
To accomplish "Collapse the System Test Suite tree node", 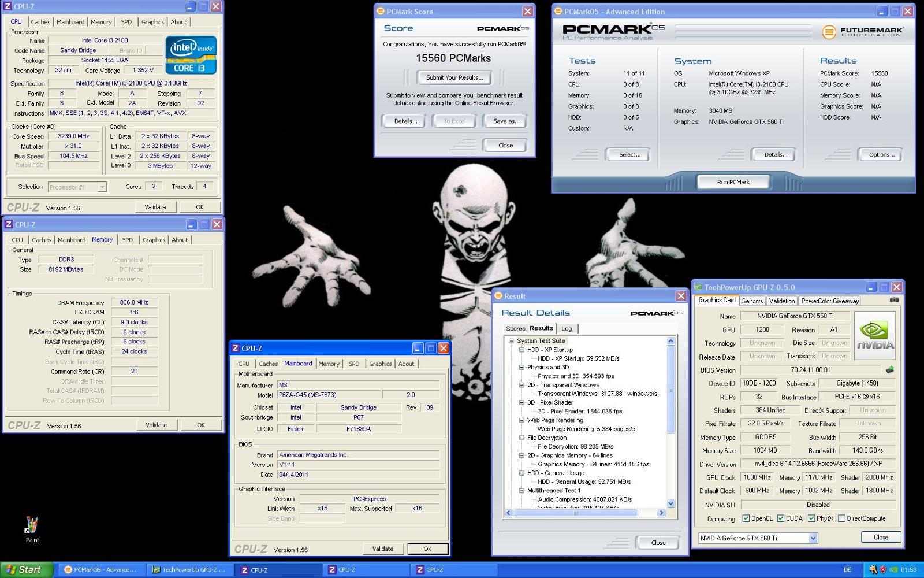I will (x=511, y=341).
